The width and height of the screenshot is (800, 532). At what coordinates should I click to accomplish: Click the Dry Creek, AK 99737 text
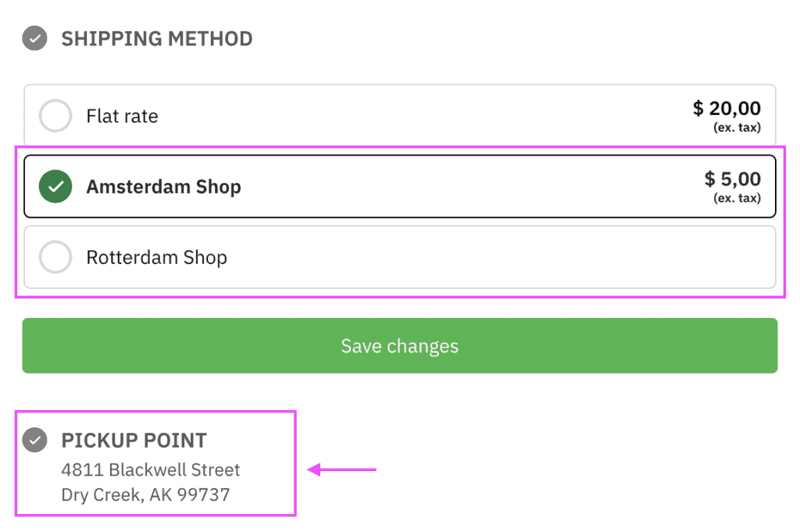pos(145,494)
